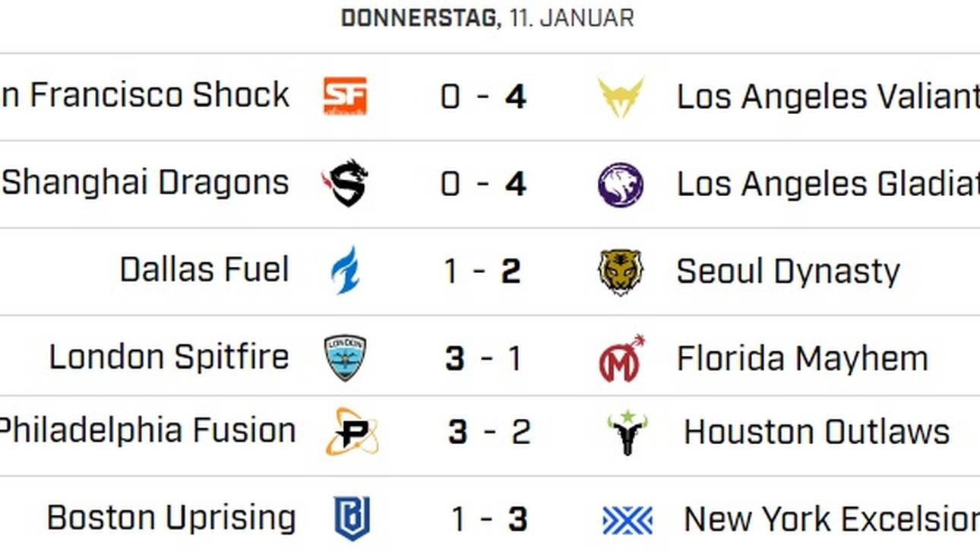This screenshot has height=552, width=980.
Task: Click the Donnerstag, 11. Januar date header
Action: point(487,18)
